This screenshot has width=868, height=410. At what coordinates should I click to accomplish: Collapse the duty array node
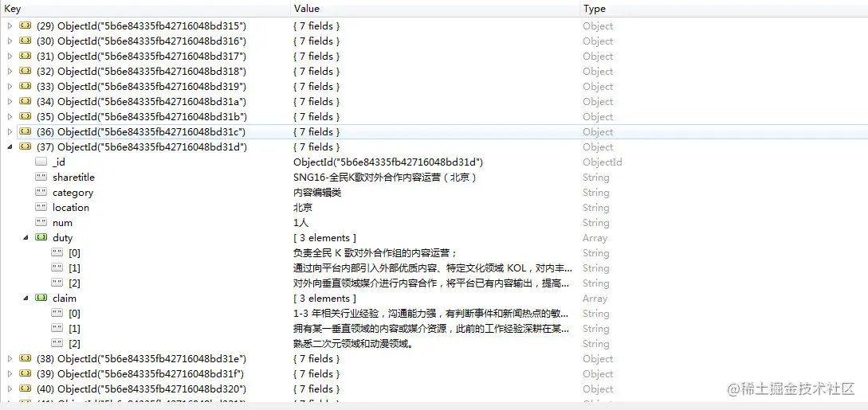(x=26, y=237)
